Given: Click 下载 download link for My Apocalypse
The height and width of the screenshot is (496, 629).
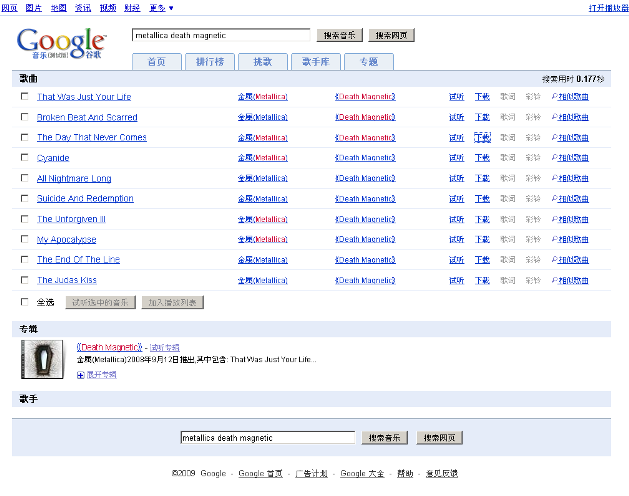Looking at the screenshot, I should tap(482, 240).
